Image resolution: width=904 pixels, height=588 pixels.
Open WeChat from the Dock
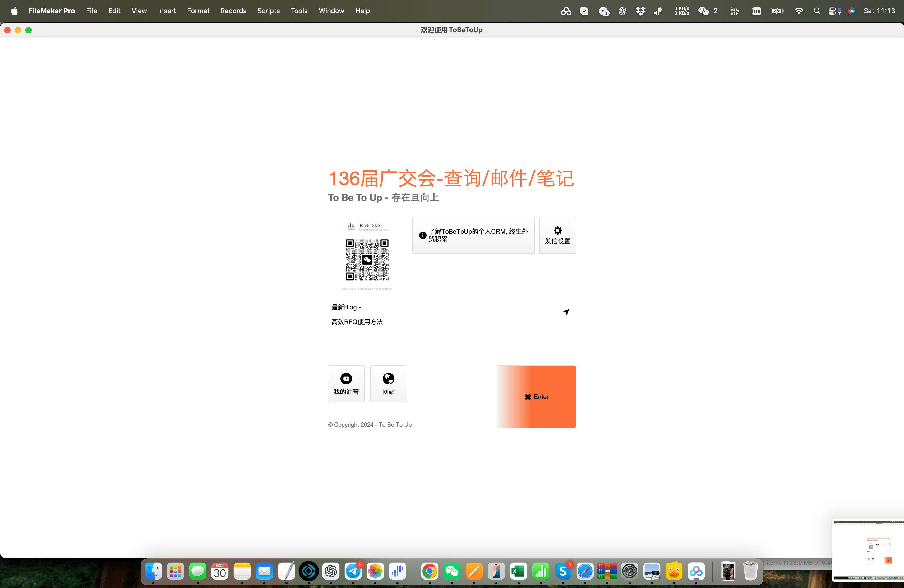[x=452, y=571]
